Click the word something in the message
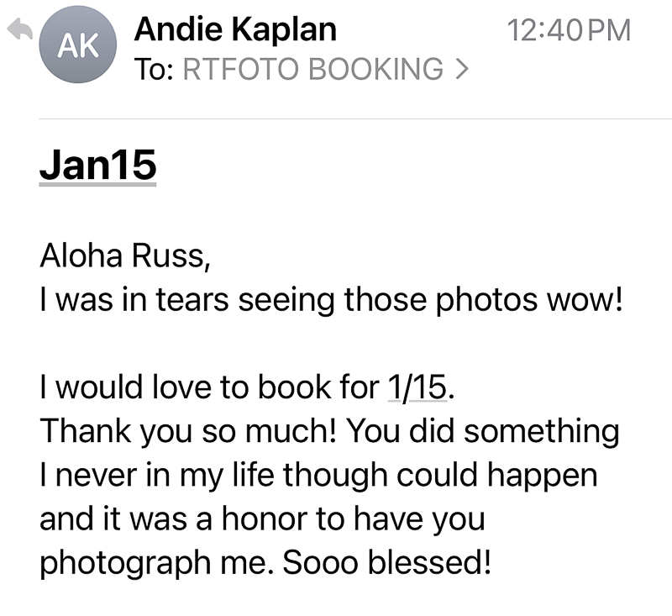This screenshot has height=616, width=672. click(x=542, y=432)
